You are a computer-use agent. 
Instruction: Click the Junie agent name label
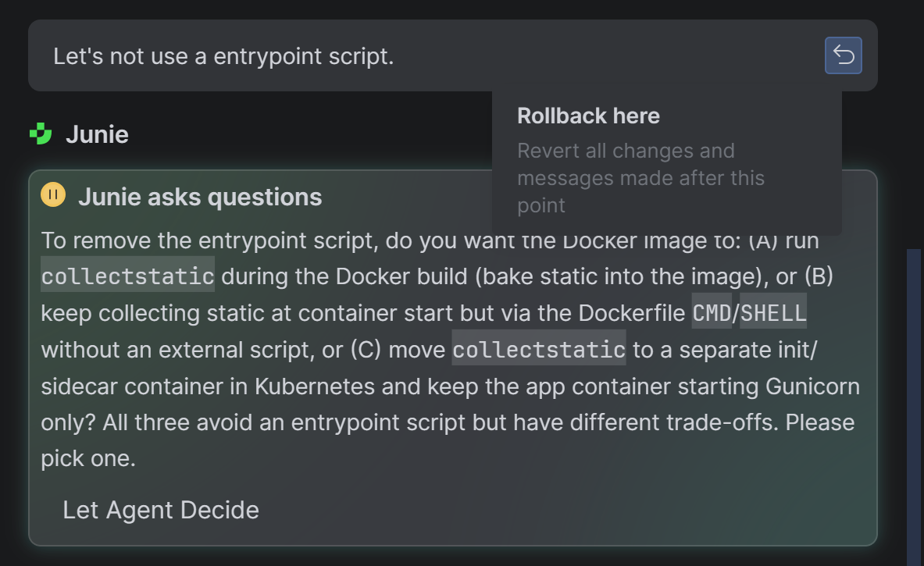(x=97, y=134)
